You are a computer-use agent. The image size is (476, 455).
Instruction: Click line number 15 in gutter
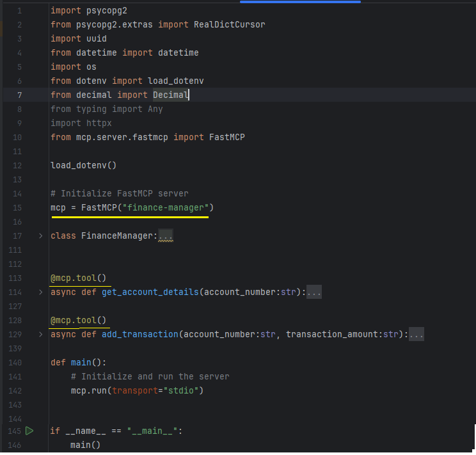coord(17,208)
